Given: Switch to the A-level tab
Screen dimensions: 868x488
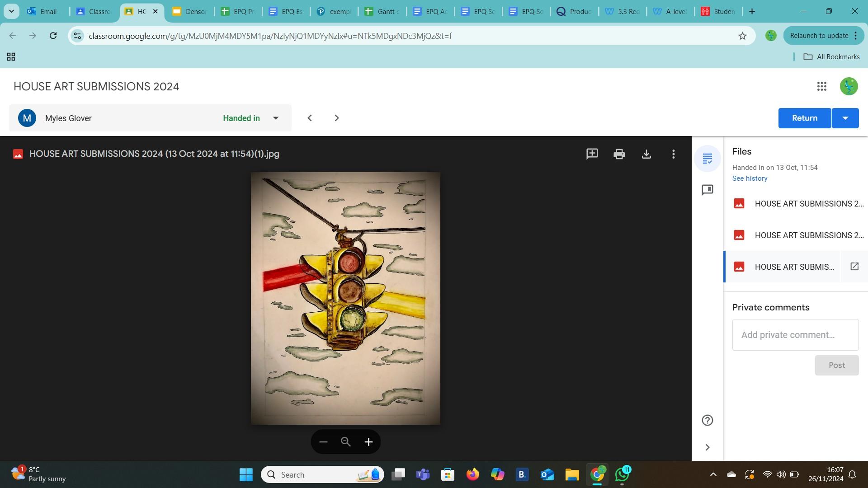Looking at the screenshot, I should (670, 11).
